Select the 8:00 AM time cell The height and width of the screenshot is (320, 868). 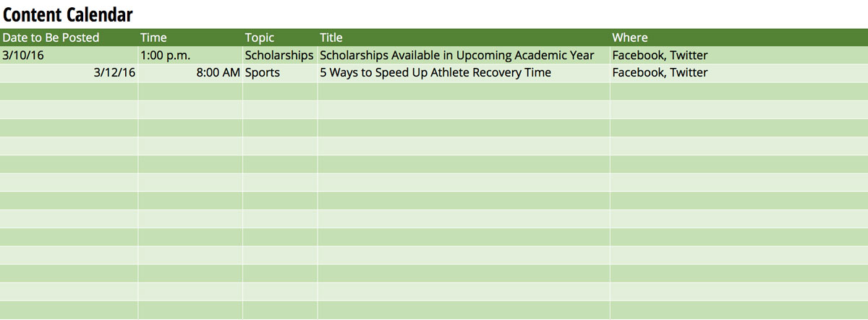(x=217, y=73)
